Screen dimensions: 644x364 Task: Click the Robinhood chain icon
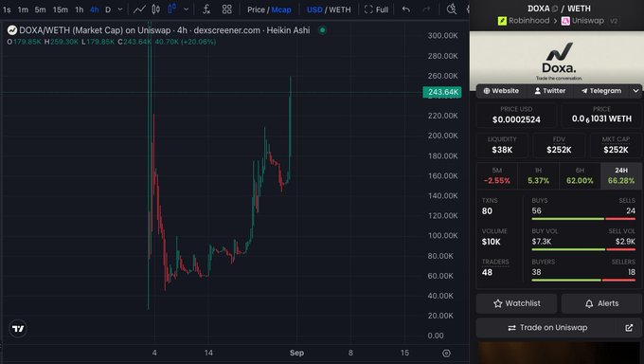pos(502,21)
